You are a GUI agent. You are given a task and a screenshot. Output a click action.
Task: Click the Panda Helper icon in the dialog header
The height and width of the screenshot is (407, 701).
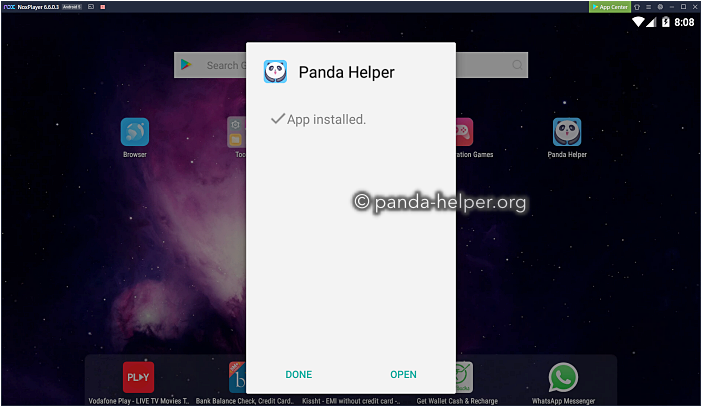275,72
